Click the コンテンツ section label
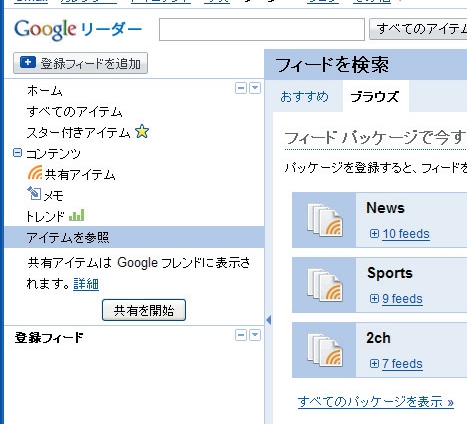 click(53, 154)
